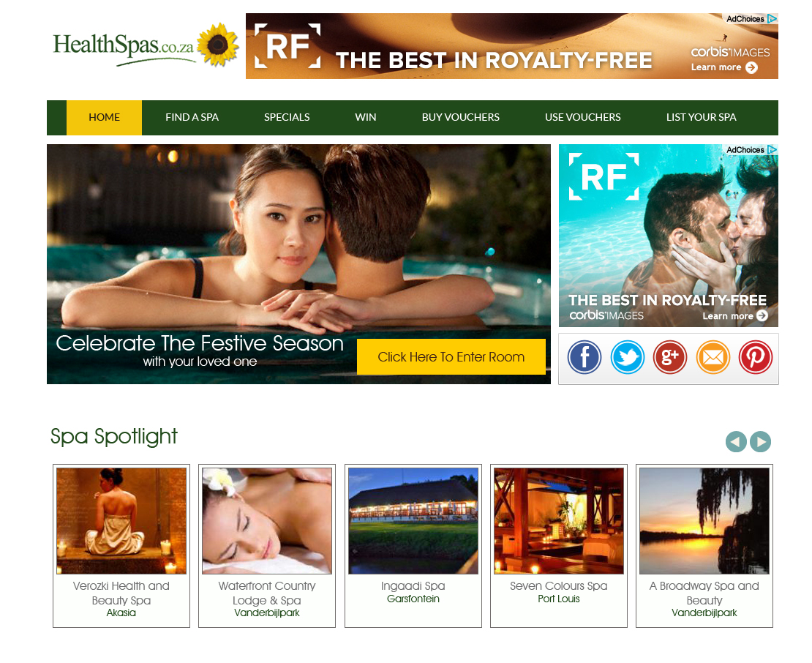Go to the SPECIALS page
The width and height of the screenshot is (812, 663).
click(287, 118)
